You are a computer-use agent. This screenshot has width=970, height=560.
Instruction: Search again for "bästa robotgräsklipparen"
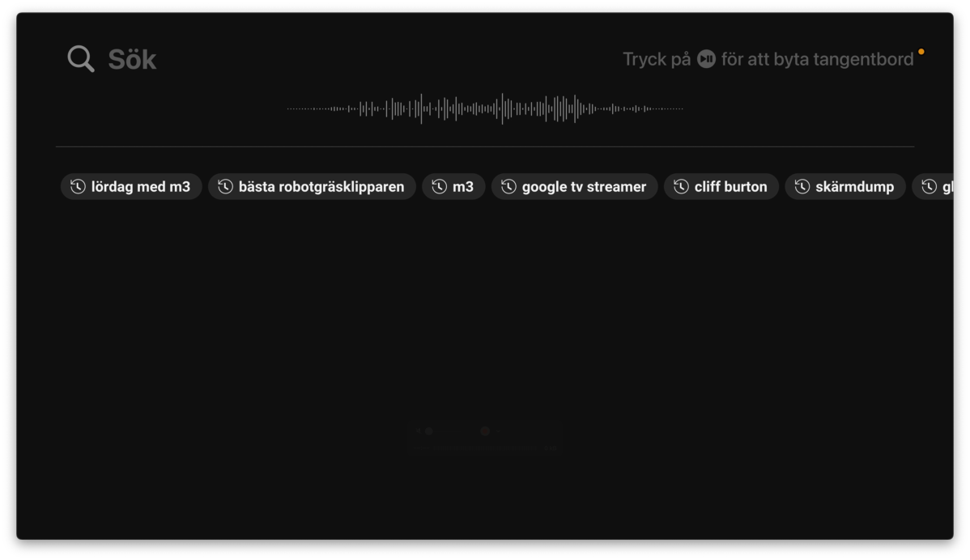(311, 186)
